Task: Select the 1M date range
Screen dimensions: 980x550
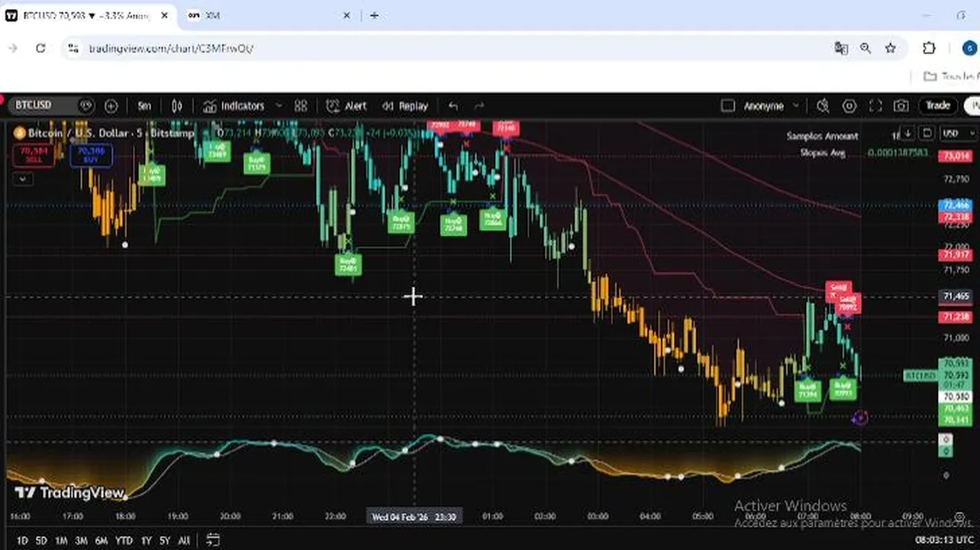Action: coord(61,541)
